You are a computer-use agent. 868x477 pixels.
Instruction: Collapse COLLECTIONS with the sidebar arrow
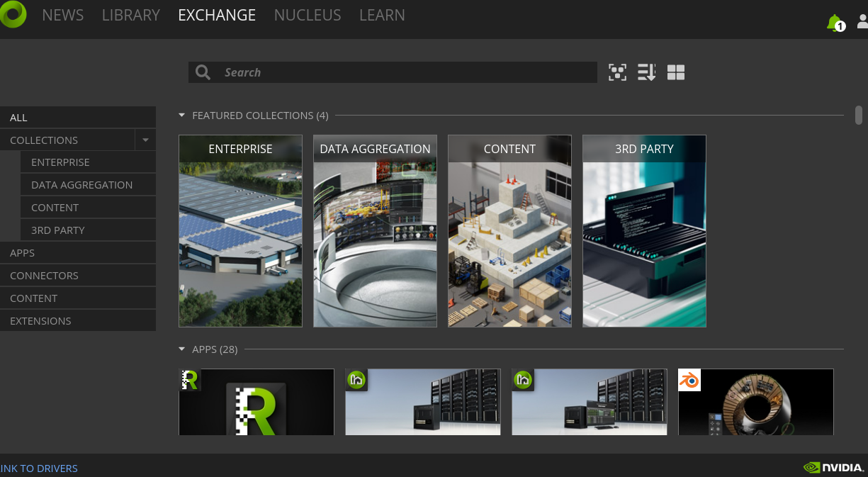click(x=145, y=140)
